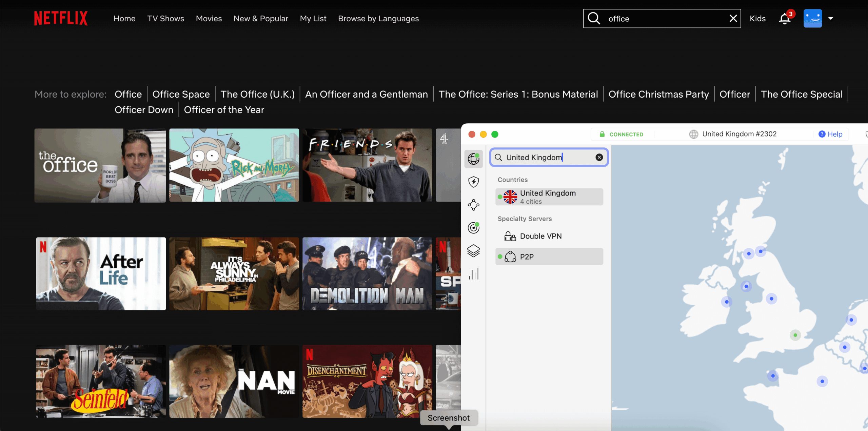
Task: Select 'The Office (U.K.)' suggestion
Action: (x=258, y=94)
